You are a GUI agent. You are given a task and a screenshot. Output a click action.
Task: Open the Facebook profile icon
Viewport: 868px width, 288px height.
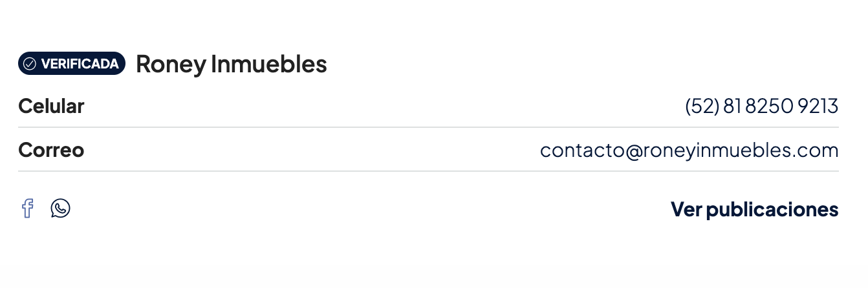(x=27, y=209)
